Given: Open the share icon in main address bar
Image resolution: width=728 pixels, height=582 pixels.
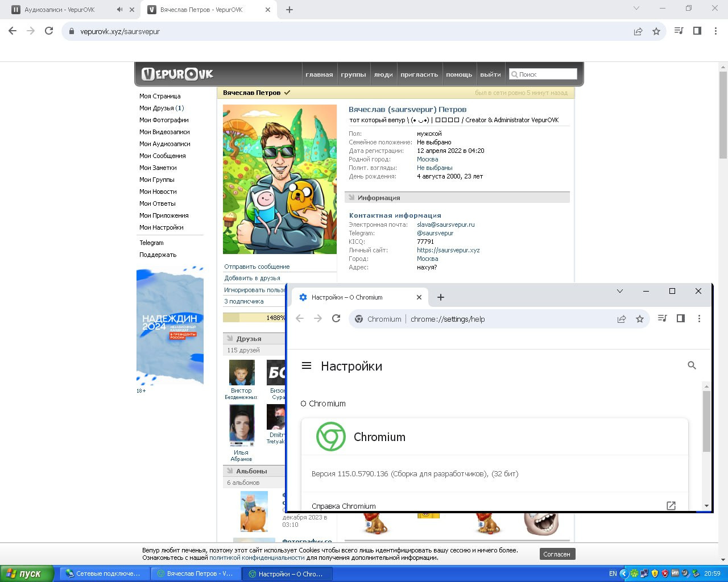Looking at the screenshot, I should pos(638,31).
